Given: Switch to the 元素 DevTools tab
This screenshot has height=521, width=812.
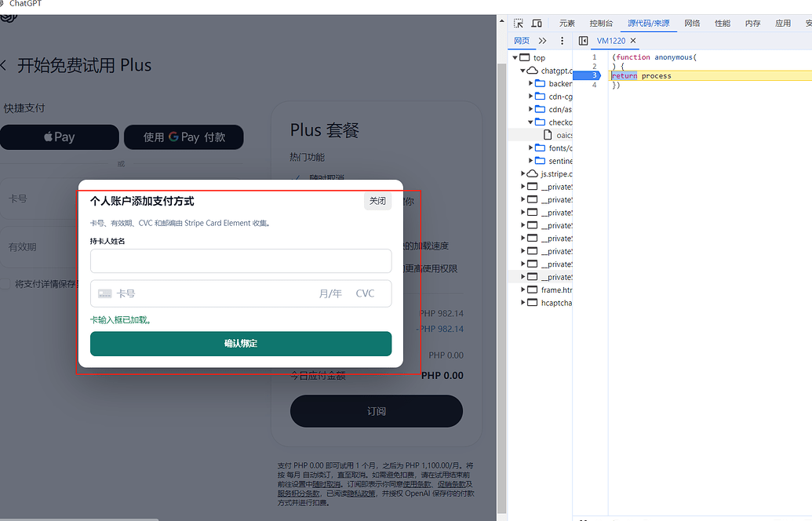Looking at the screenshot, I should [567, 24].
